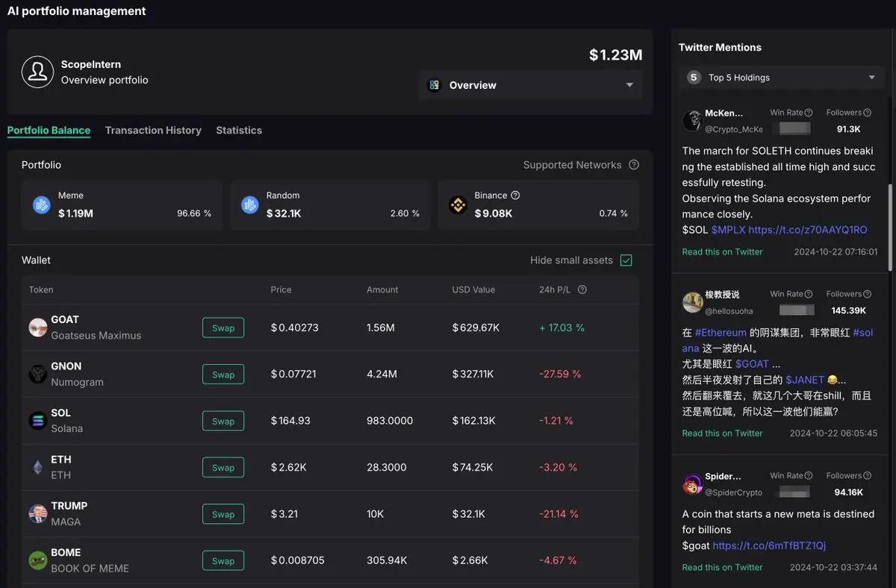896x588 pixels.
Task: Click the Amount column header
Action: coord(382,290)
